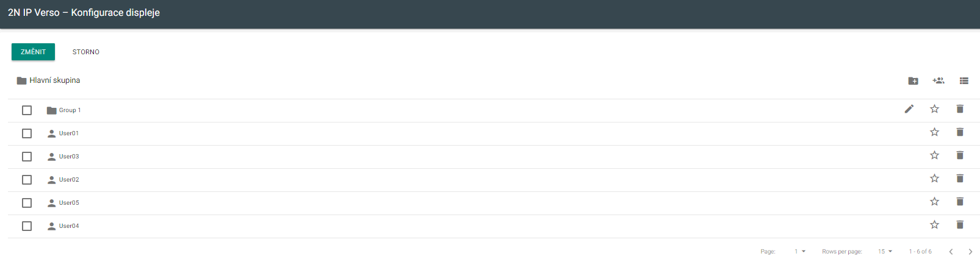Delete Group 1 using trash icon

(960, 109)
